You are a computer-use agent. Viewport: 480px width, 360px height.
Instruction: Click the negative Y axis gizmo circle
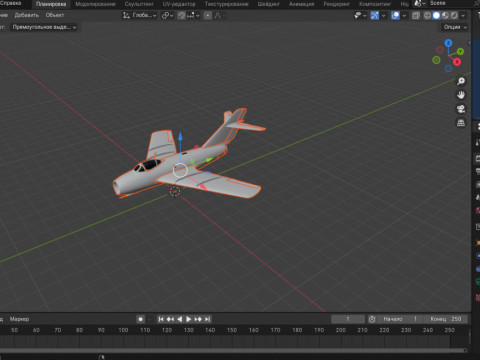tap(436, 60)
